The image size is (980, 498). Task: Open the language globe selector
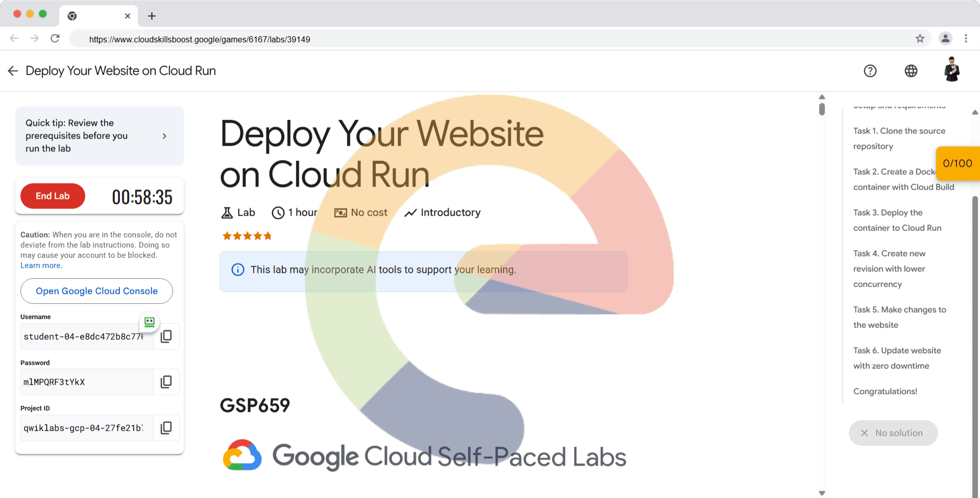pyautogui.click(x=911, y=71)
